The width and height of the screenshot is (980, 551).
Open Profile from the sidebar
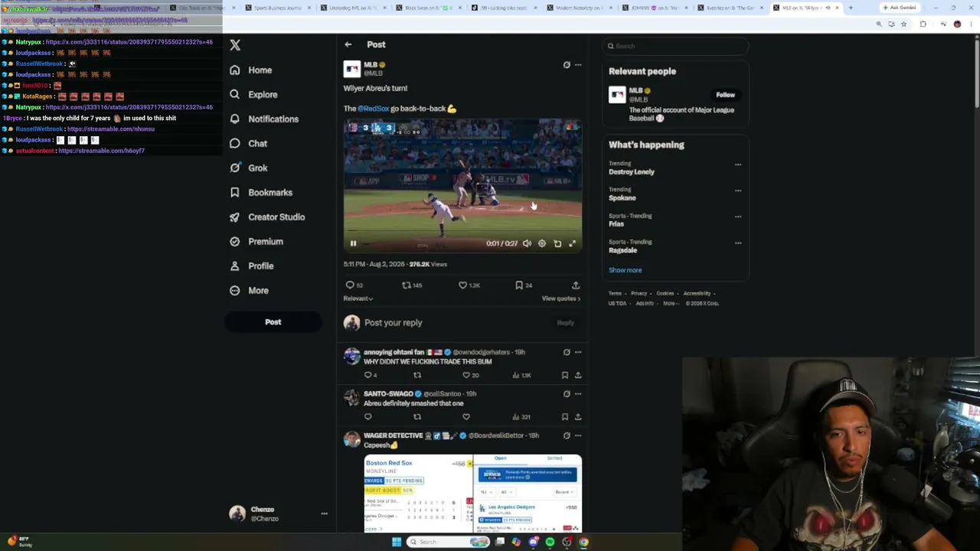tap(252, 266)
